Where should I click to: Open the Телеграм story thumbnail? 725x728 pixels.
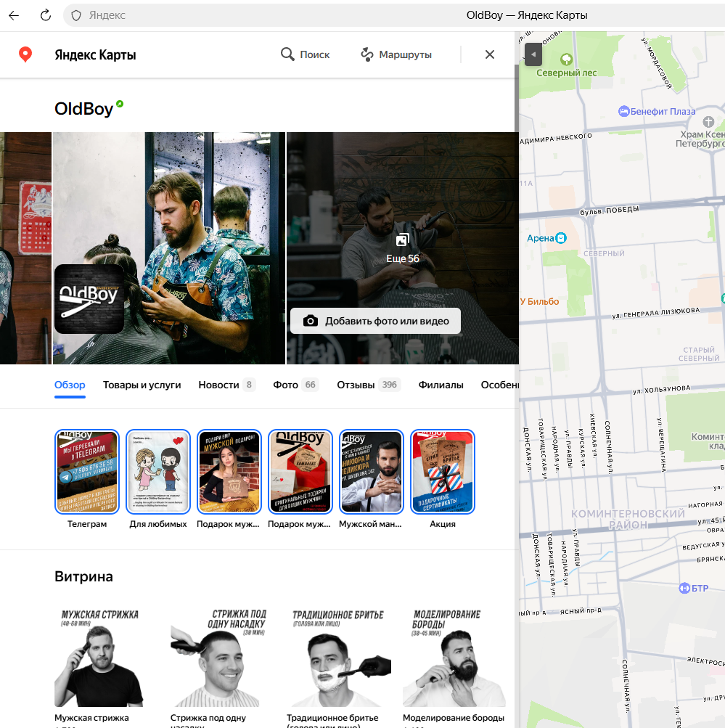87,472
